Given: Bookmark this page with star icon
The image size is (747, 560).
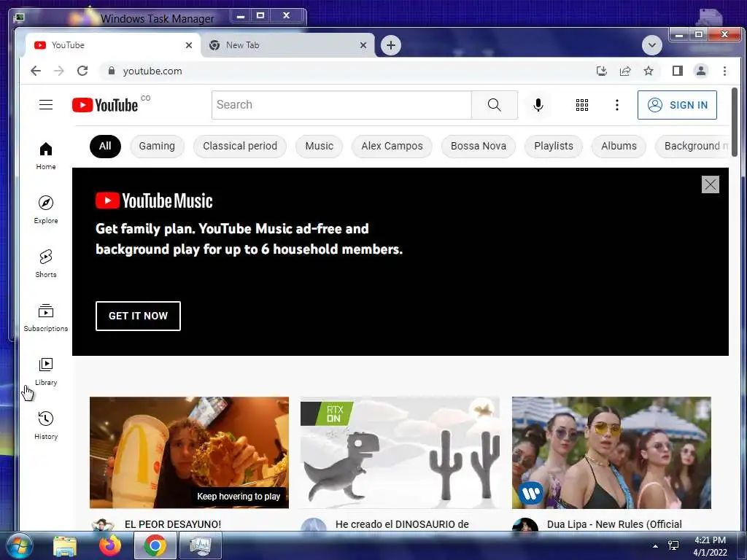Looking at the screenshot, I should [x=649, y=71].
